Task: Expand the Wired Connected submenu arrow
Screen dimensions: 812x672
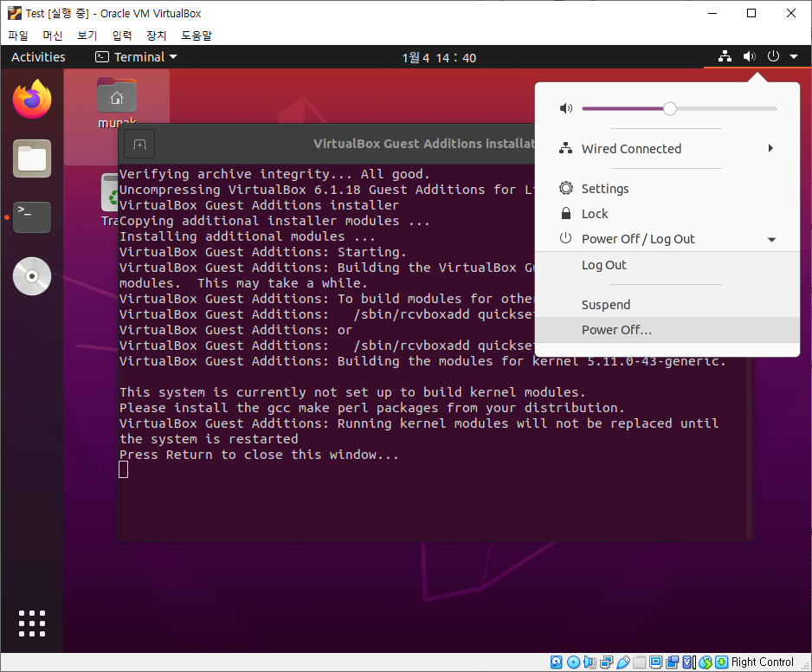Action: pyautogui.click(x=770, y=149)
